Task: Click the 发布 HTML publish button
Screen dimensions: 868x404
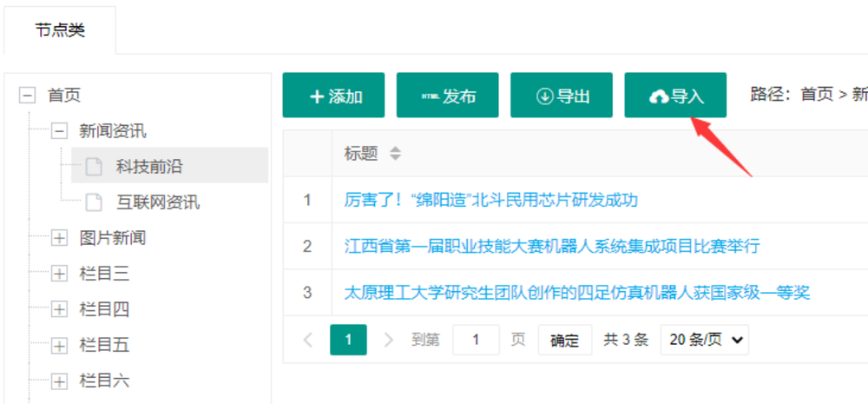Action: tap(447, 96)
